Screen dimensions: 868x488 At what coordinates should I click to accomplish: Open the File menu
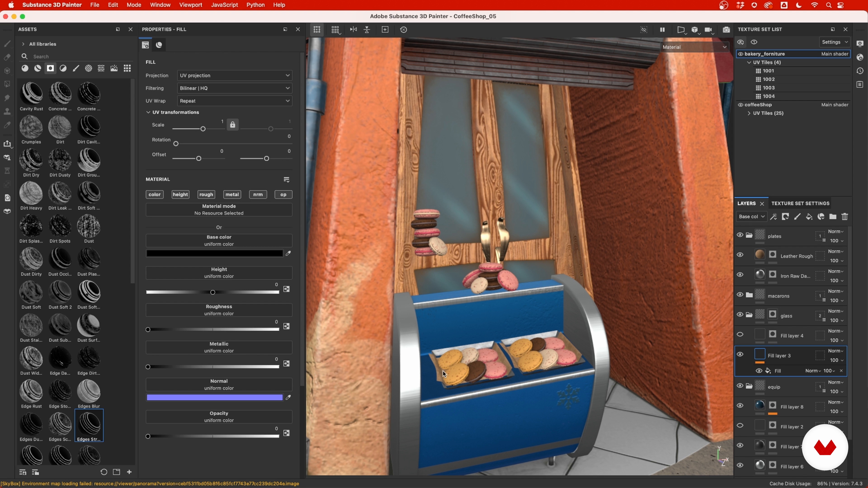(x=95, y=5)
